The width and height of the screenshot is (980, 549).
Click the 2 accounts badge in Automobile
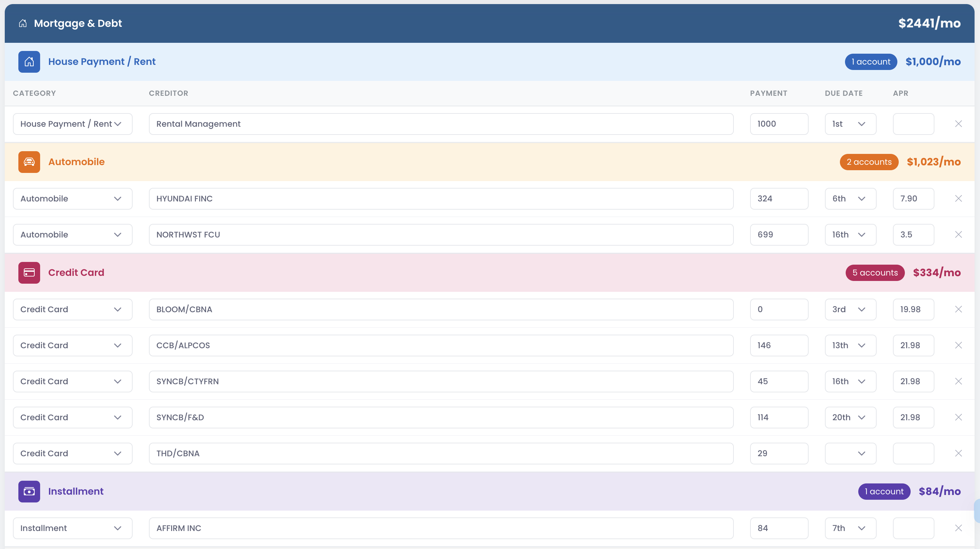(868, 162)
